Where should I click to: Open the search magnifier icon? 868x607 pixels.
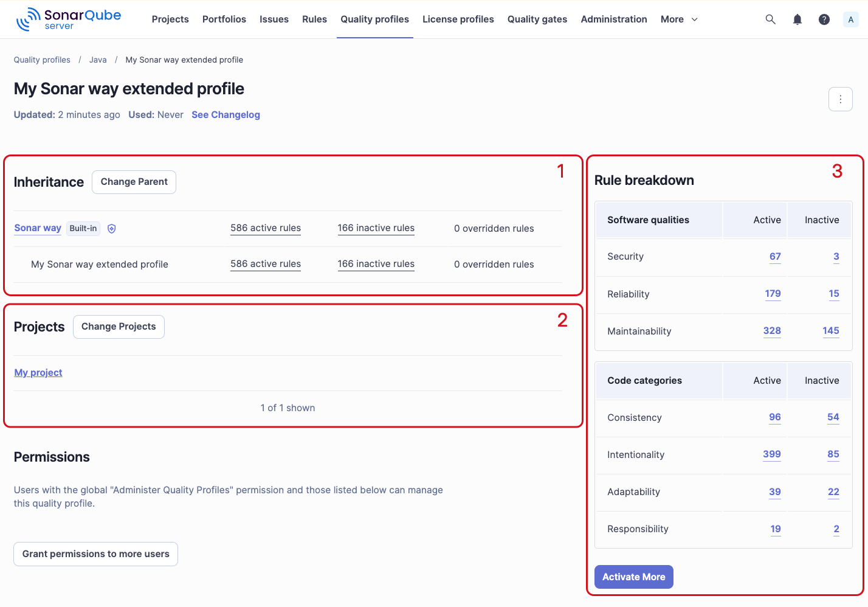(x=770, y=19)
